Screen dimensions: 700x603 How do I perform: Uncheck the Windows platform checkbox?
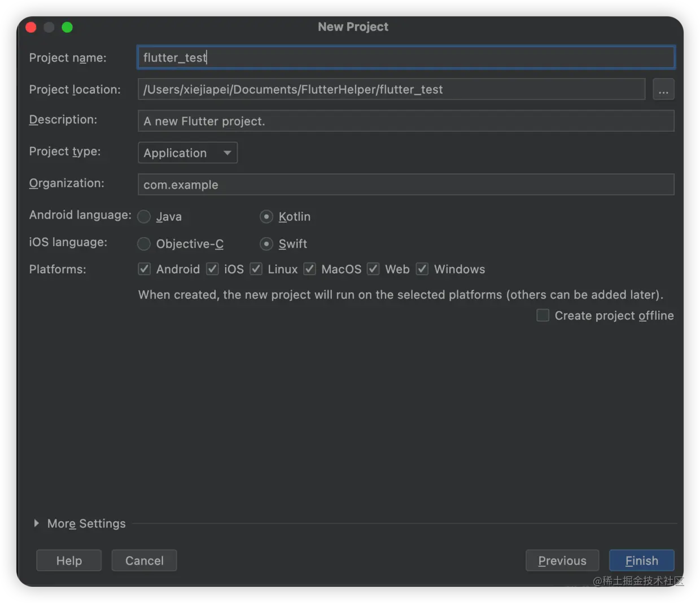tap(422, 269)
